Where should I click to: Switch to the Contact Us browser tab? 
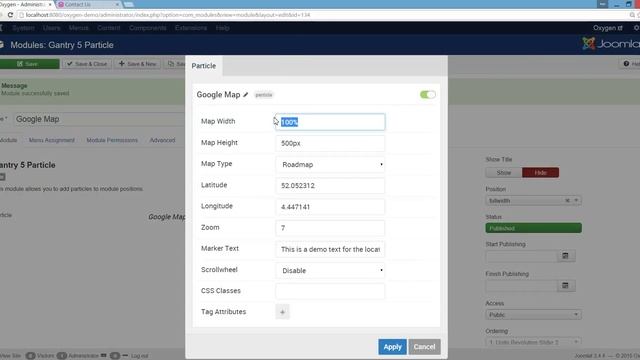(x=87, y=4)
